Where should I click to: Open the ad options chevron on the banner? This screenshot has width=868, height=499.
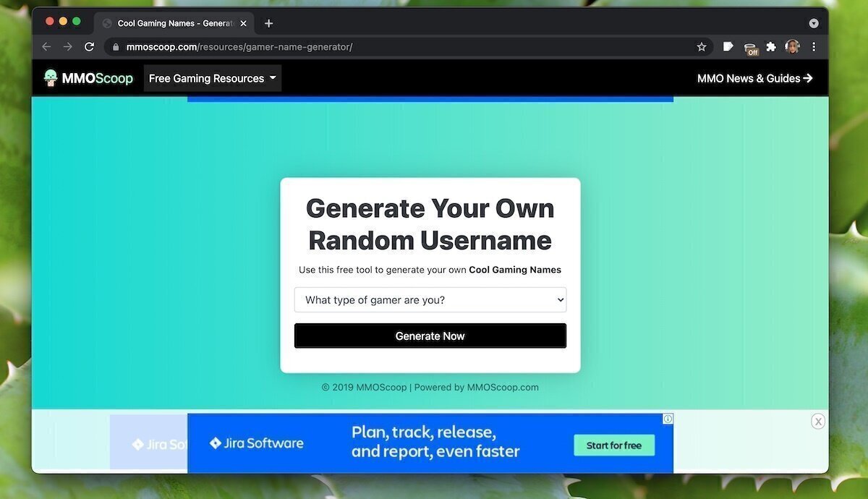click(667, 419)
